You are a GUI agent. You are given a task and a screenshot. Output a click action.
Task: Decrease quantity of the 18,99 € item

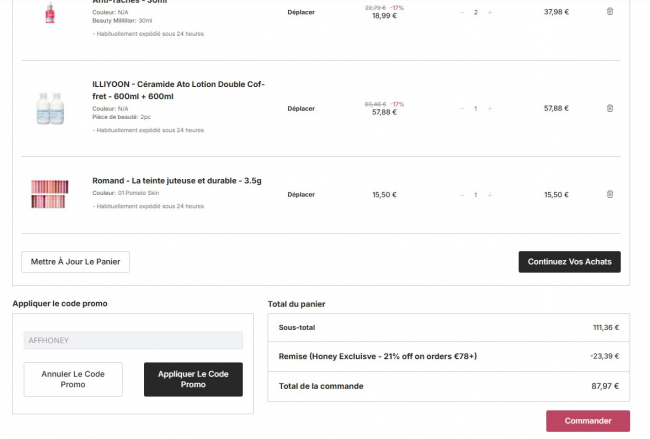(x=461, y=12)
